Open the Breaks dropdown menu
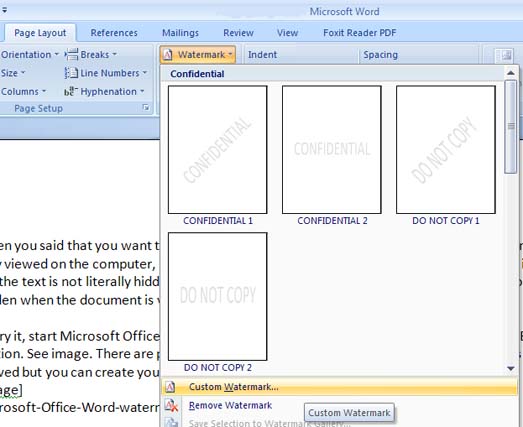This screenshot has width=523, height=427. (99, 54)
